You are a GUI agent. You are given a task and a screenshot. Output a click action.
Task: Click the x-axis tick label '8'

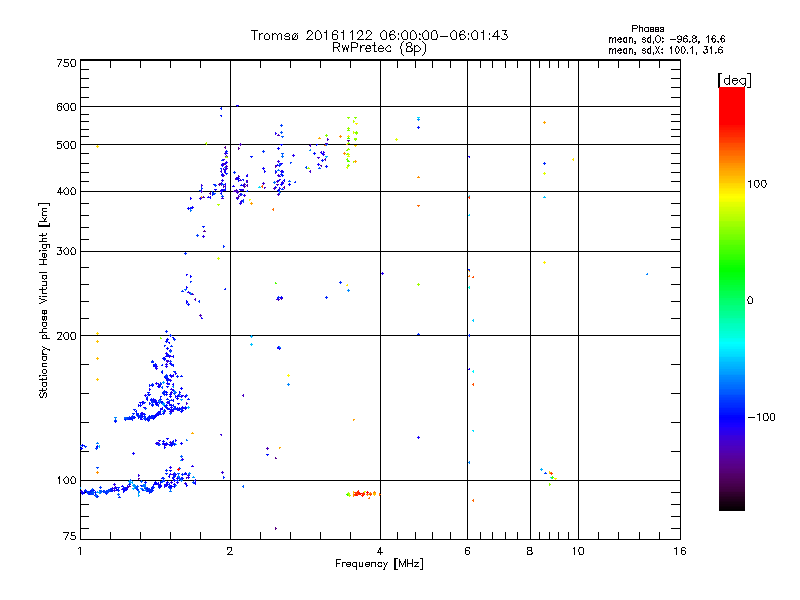click(x=530, y=551)
